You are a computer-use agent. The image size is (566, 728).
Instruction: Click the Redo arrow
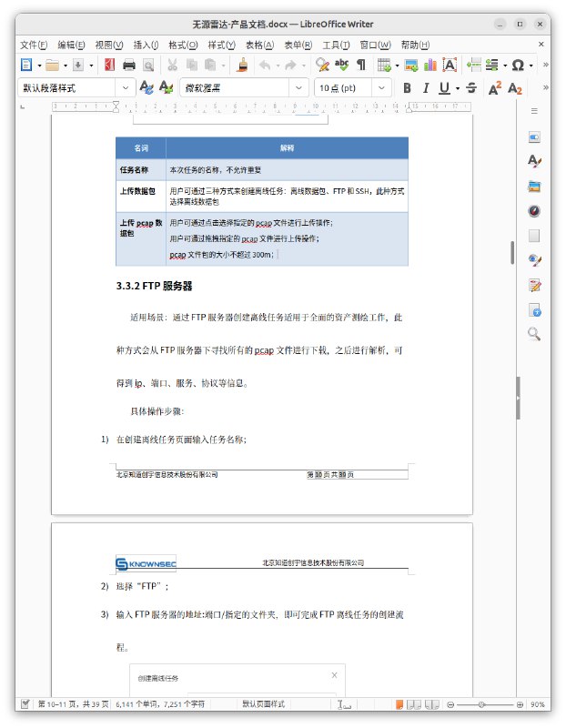tap(290, 65)
